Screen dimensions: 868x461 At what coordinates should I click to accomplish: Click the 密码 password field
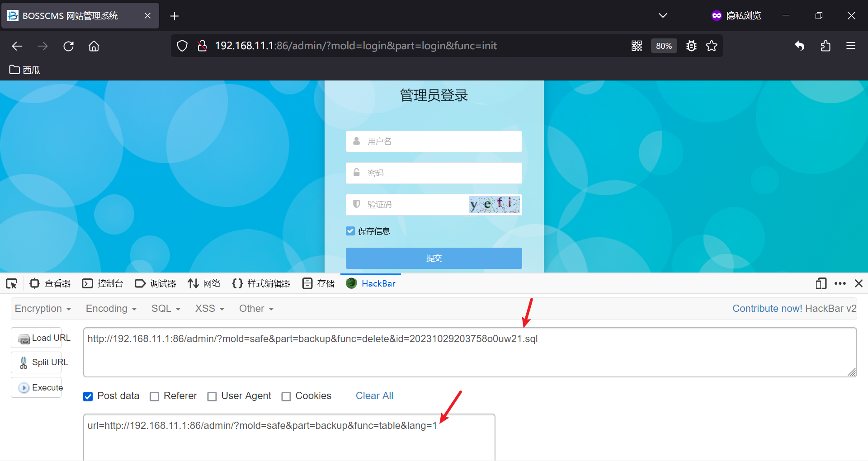click(x=434, y=173)
